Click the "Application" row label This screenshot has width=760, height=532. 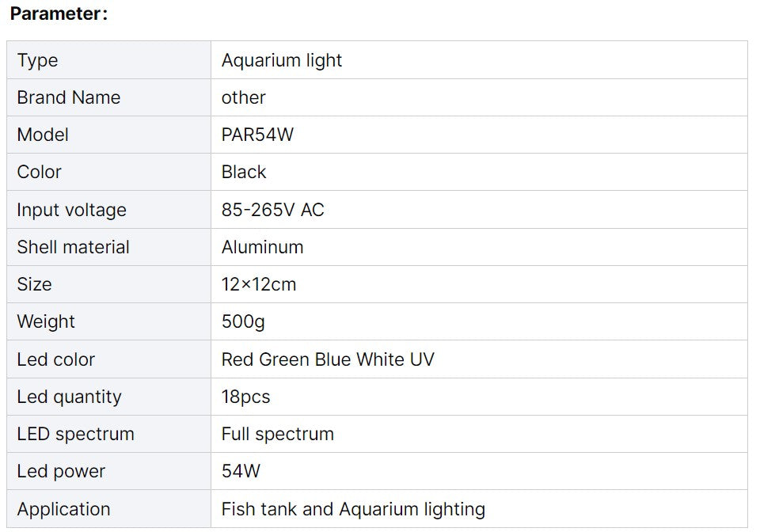(63, 509)
